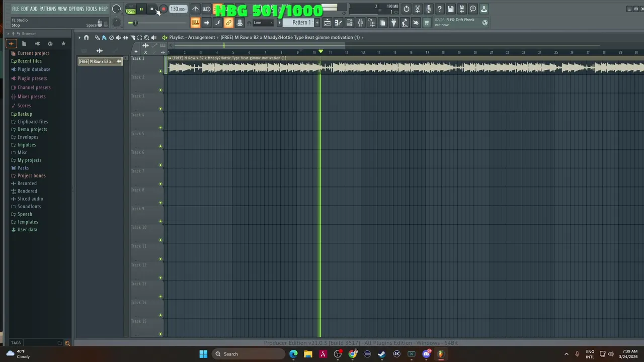644x362 pixels.
Task: Select the Mute tool in playlist
Action: pos(118,38)
